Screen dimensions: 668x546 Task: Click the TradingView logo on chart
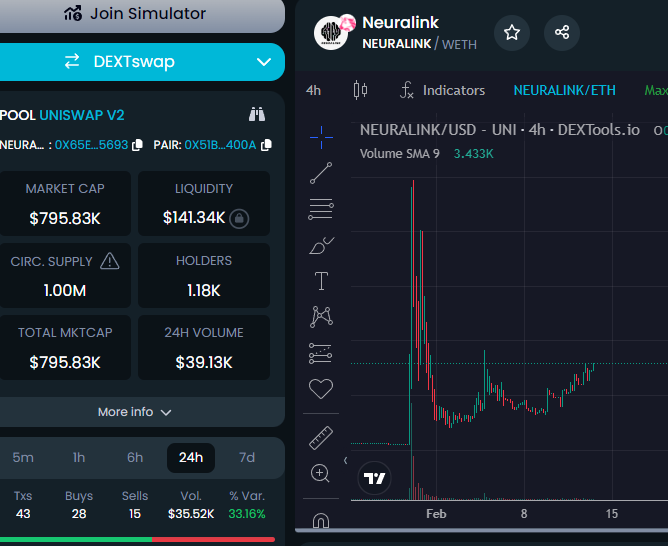click(x=374, y=478)
